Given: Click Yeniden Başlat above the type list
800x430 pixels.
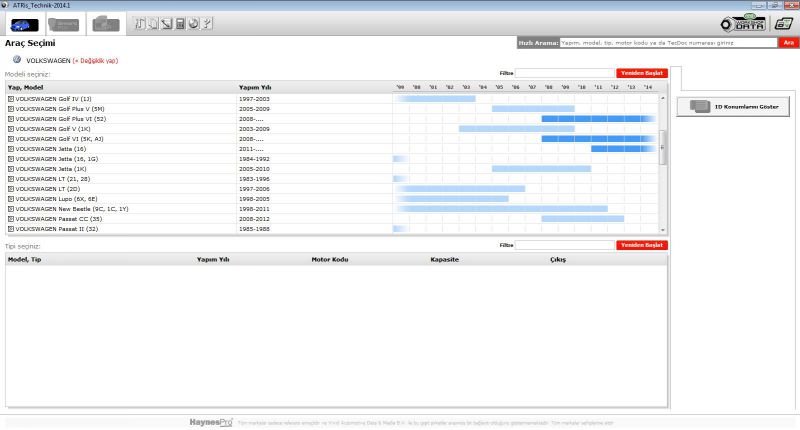Looking at the screenshot, I should [x=642, y=245].
